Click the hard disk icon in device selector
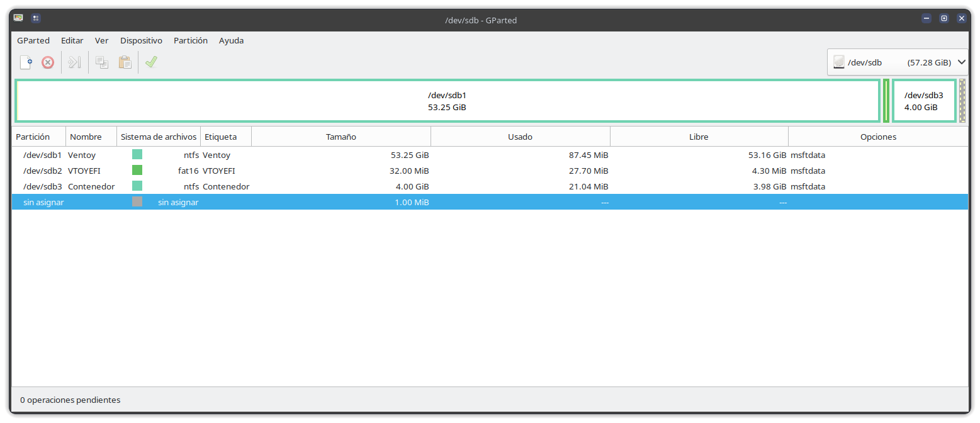 pyautogui.click(x=838, y=62)
